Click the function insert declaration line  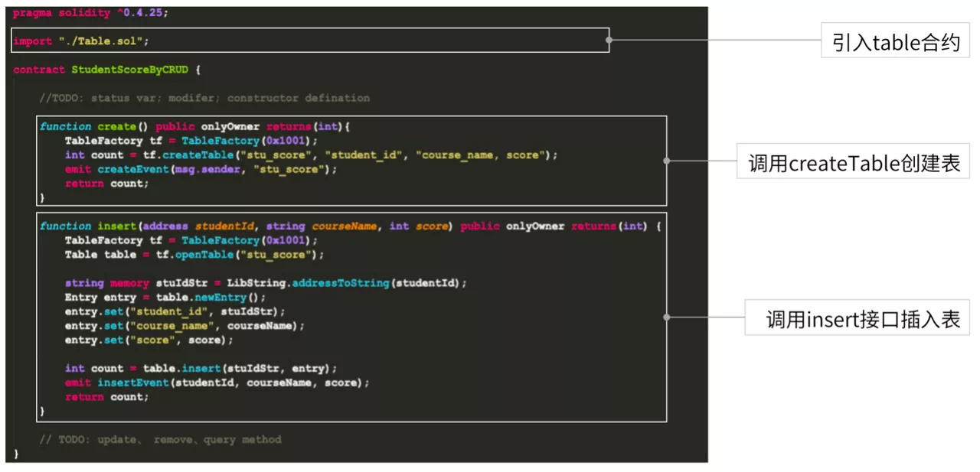(x=350, y=226)
